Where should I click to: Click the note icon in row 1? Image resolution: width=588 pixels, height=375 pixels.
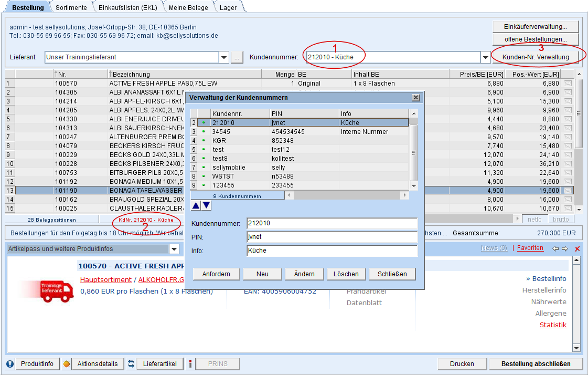click(568, 84)
